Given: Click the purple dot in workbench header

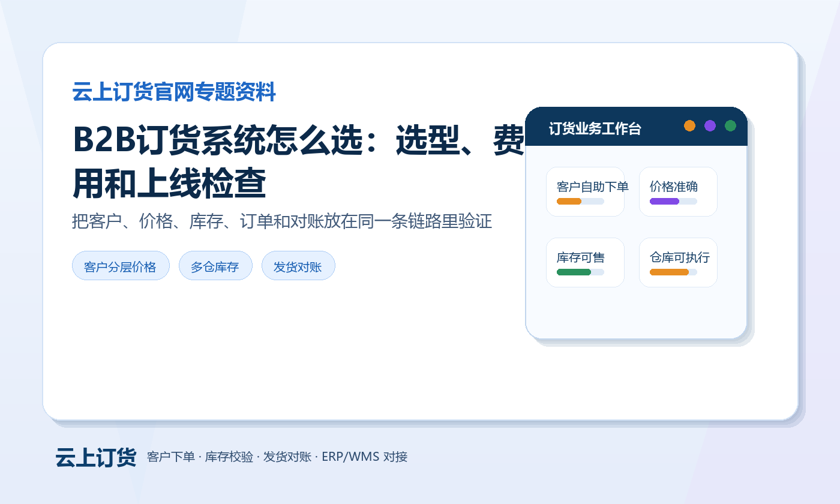Looking at the screenshot, I should (x=710, y=125).
